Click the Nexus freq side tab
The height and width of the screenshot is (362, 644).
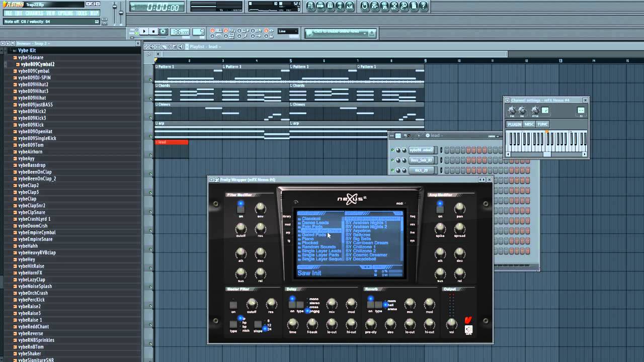tap(413, 216)
